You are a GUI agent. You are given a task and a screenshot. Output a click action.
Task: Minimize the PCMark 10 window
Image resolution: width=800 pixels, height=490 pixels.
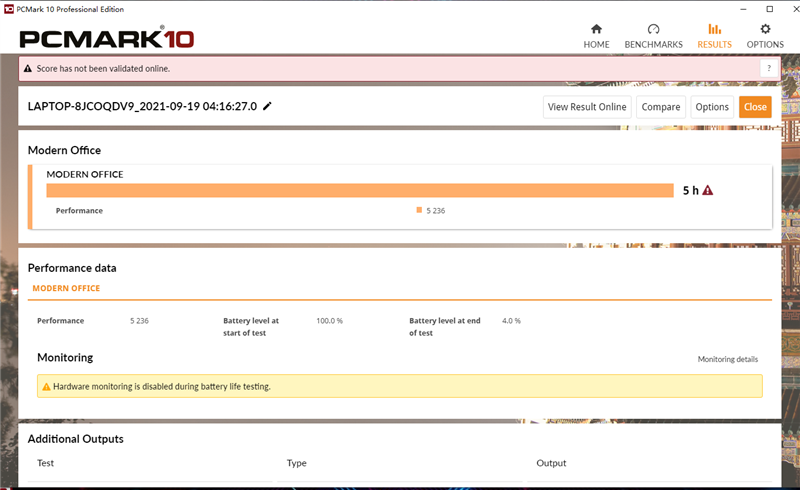pyautogui.click(x=743, y=9)
